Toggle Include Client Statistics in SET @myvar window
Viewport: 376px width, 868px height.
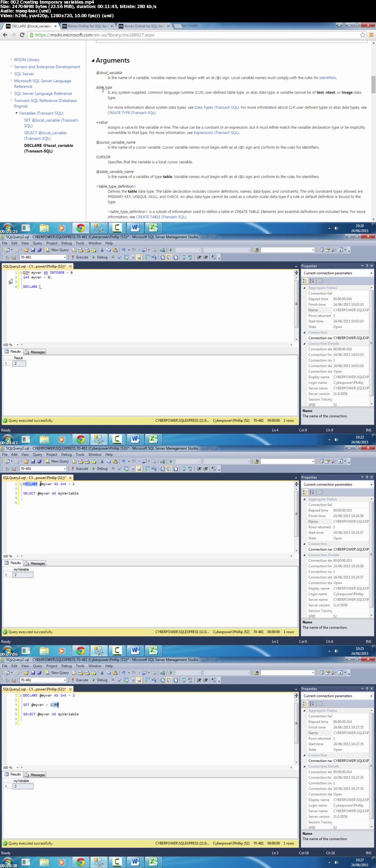[154, 680]
